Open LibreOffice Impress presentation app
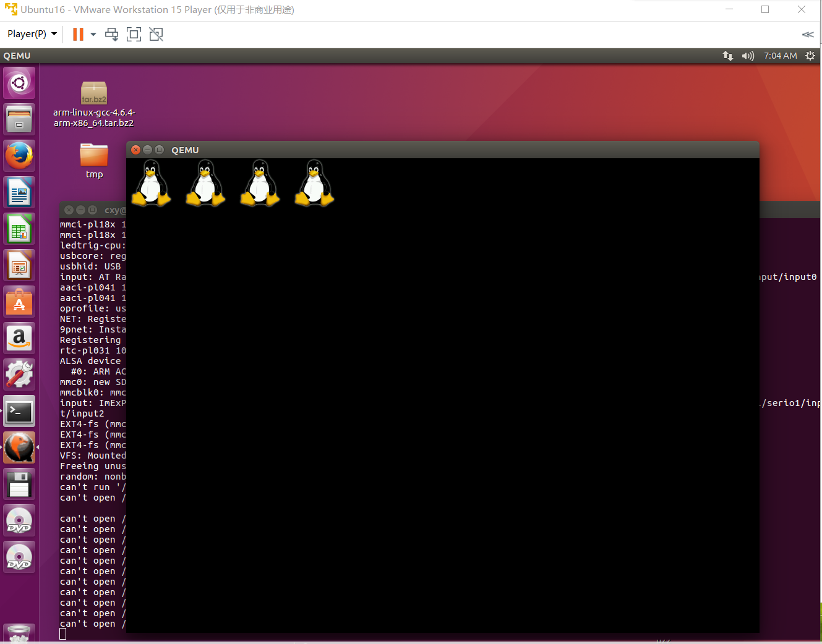 point(19,265)
